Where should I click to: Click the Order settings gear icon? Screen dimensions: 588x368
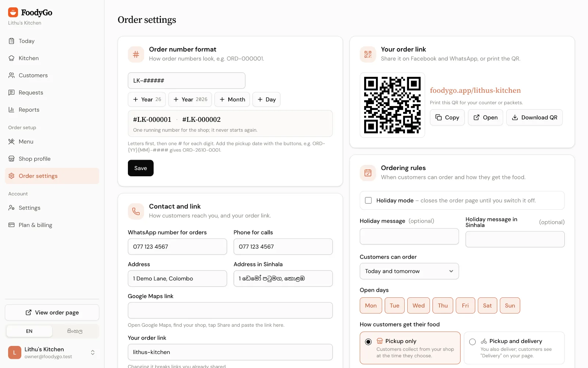11,176
